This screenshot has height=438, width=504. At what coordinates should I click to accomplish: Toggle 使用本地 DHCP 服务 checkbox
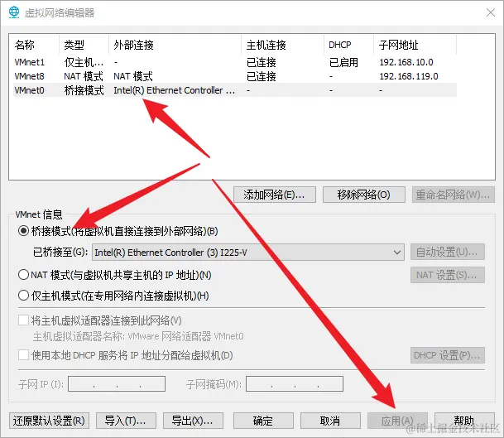(23, 355)
